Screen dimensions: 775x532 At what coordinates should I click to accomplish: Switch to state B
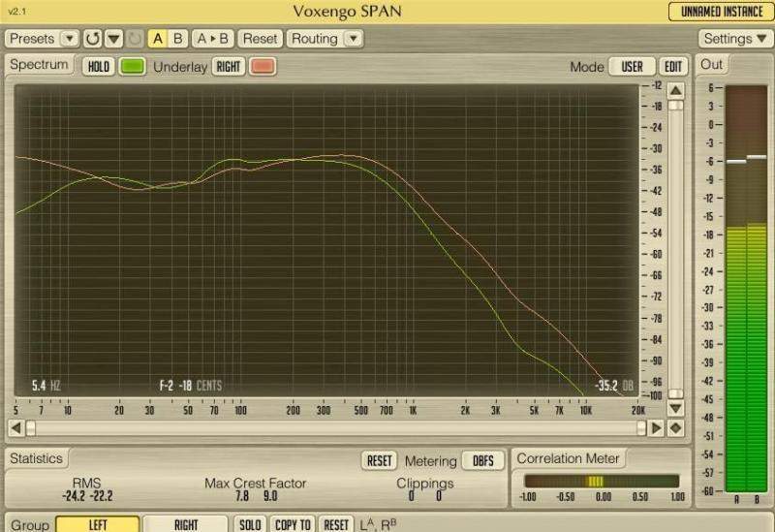click(x=177, y=39)
